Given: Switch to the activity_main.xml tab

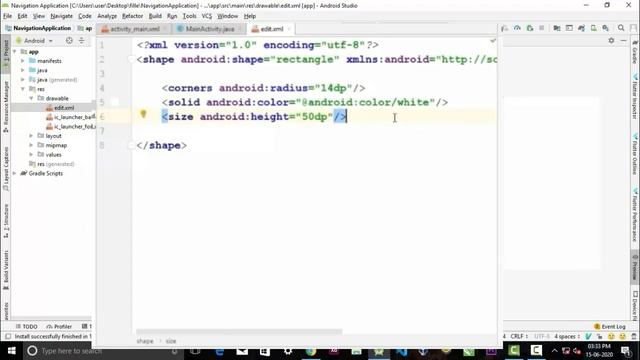Looking at the screenshot, I should click(134, 29).
